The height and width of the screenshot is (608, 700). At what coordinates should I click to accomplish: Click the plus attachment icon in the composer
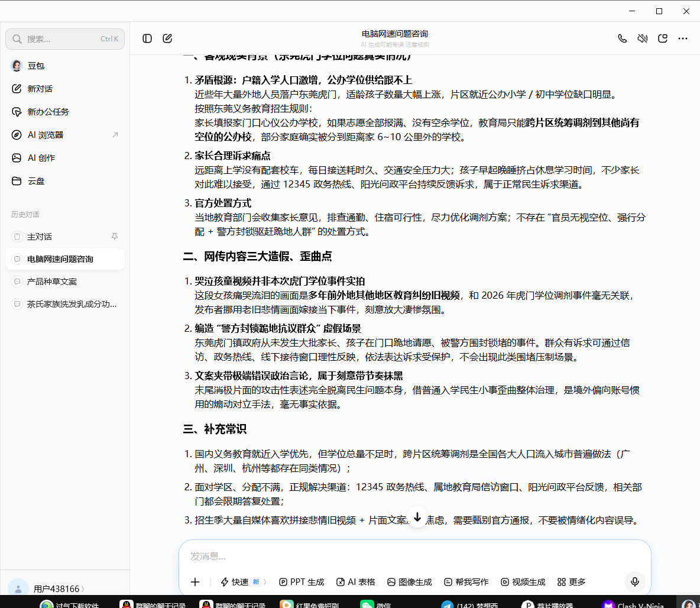[195, 581]
